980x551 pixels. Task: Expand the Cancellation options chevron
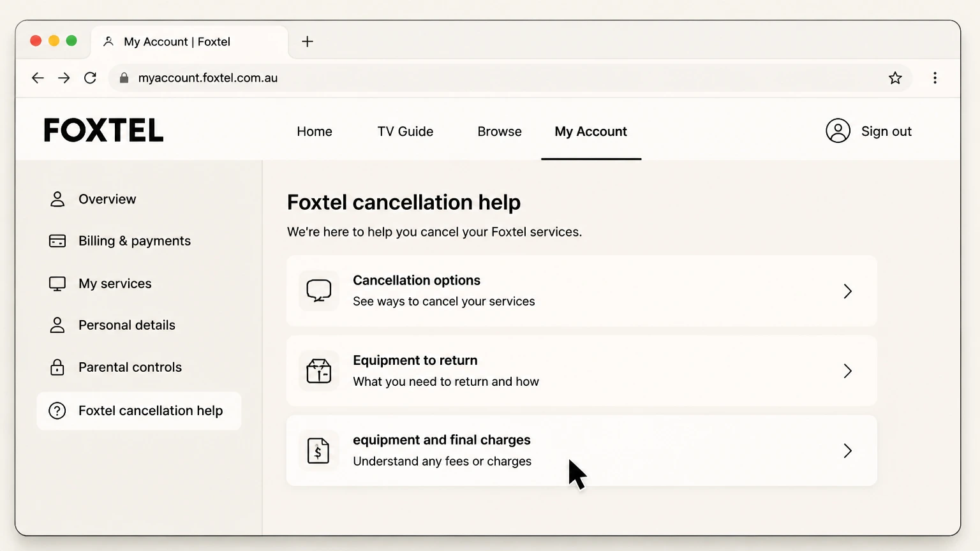pyautogui.click(x=847, y=291)
